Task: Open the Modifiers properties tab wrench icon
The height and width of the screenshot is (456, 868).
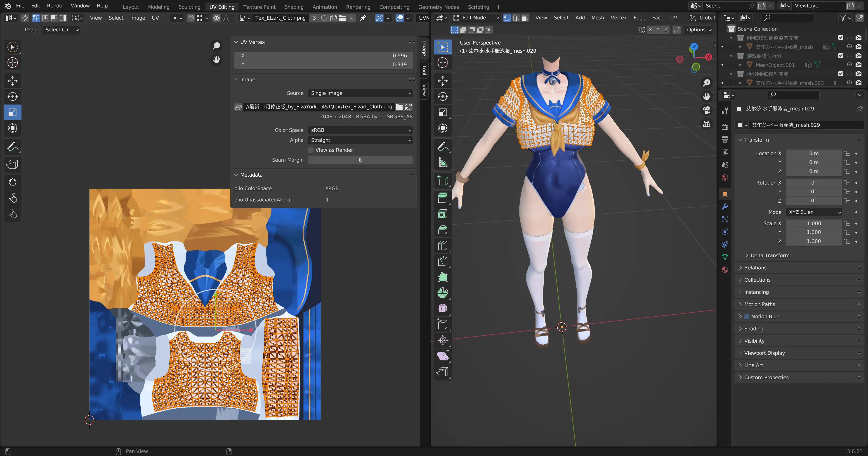Action: 725,206
